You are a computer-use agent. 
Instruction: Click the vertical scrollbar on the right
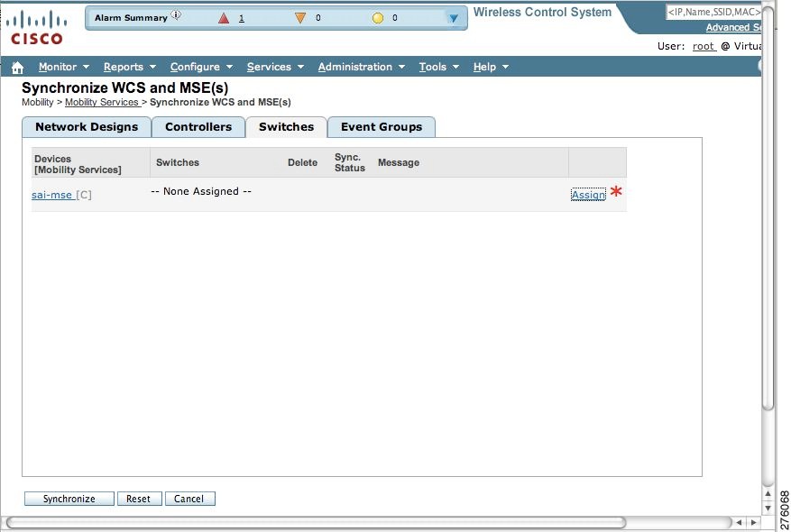click(768, 206)
